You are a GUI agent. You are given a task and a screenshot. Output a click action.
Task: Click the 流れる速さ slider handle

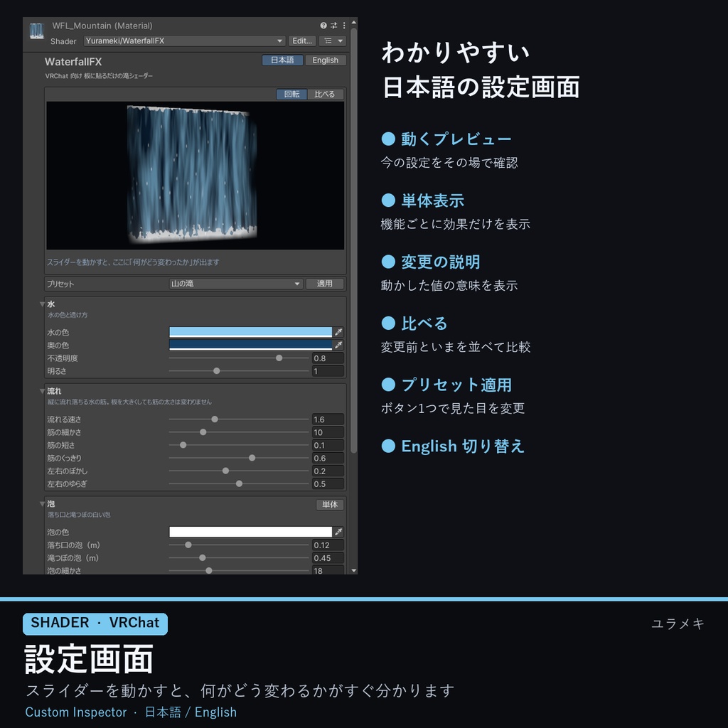[215, 419]
